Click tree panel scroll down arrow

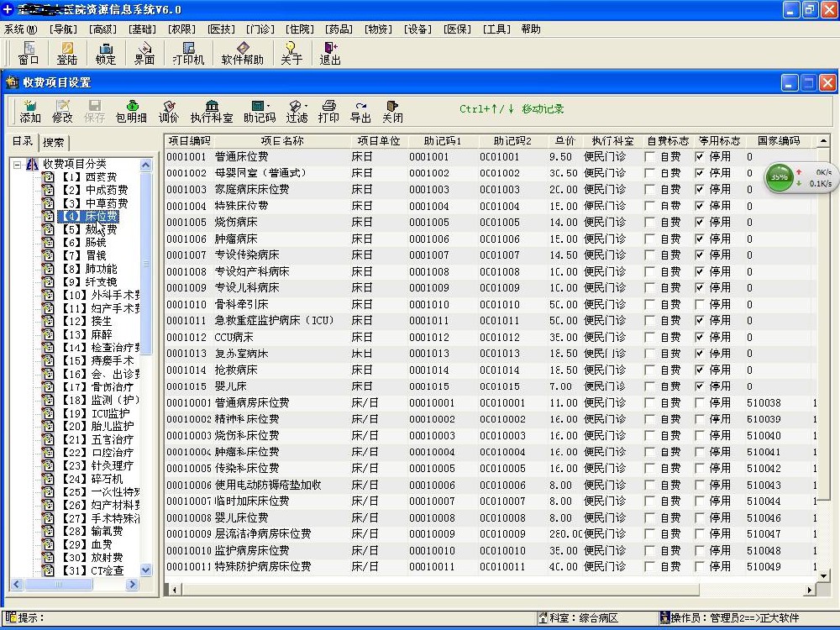(145, 570)
